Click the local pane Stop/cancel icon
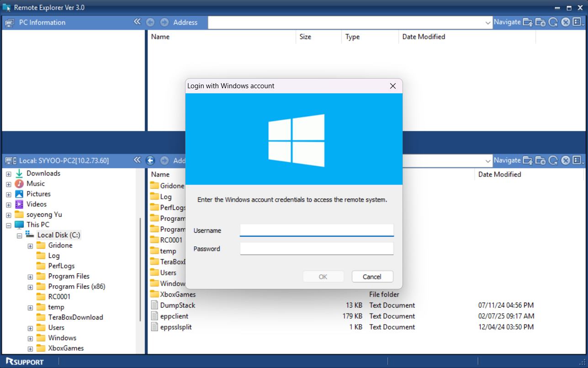The width and height of the screenshot is (588, 368). pyautogui.click(x=565, y=160)
